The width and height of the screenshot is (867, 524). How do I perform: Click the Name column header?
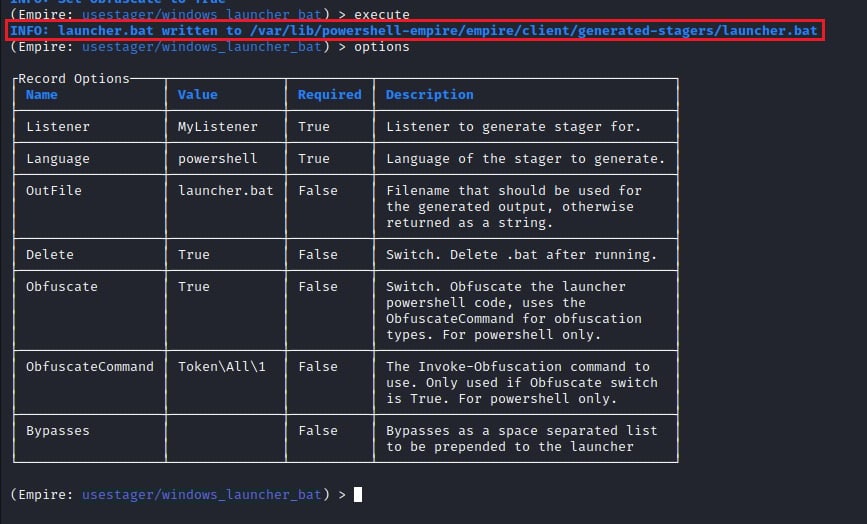pyautogui.click(x=41, y=95)
